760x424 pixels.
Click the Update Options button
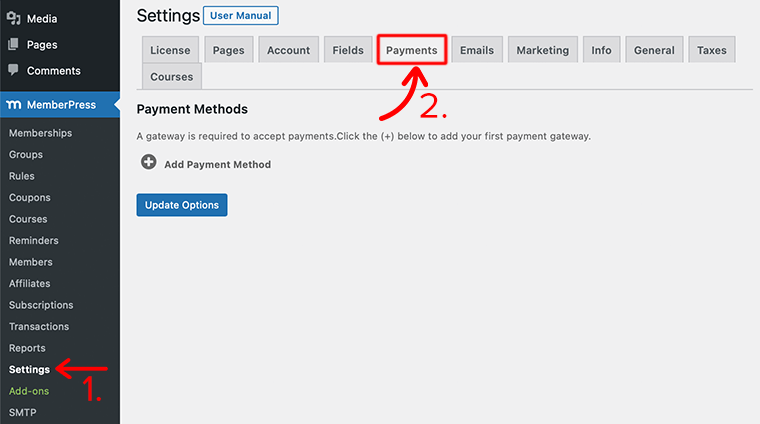pos(182,205)
